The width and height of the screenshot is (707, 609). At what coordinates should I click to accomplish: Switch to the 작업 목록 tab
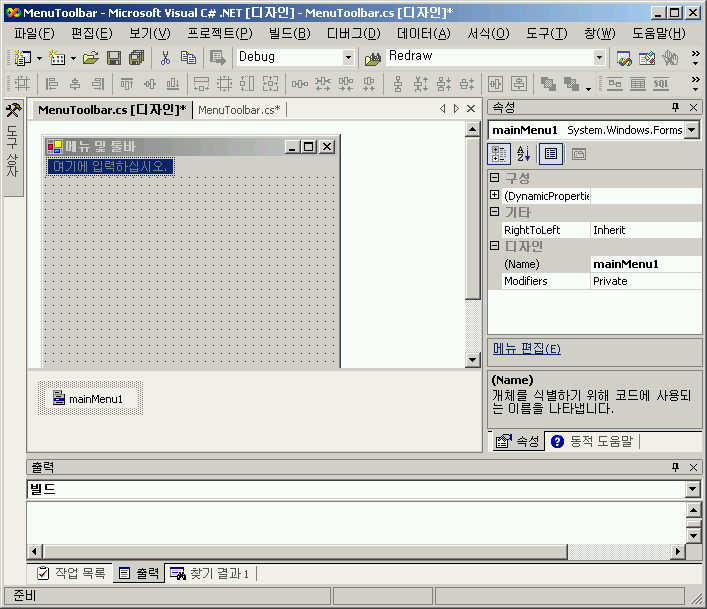coord(71,573)
